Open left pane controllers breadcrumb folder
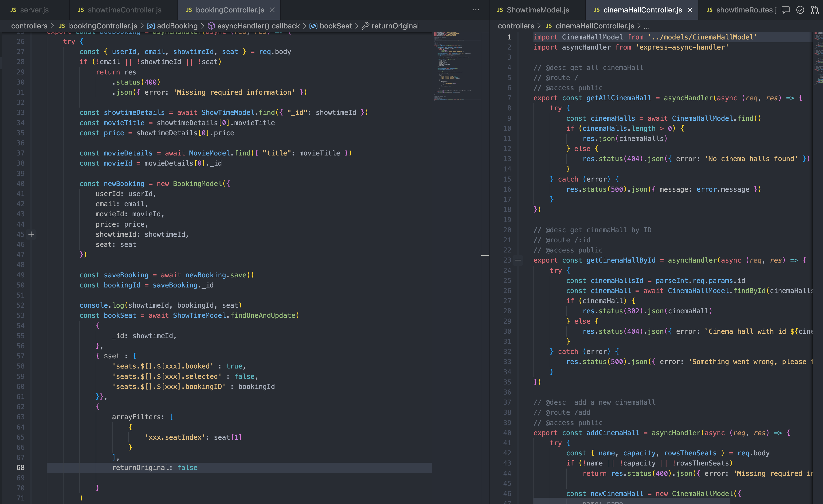 [x=29, y=26]
